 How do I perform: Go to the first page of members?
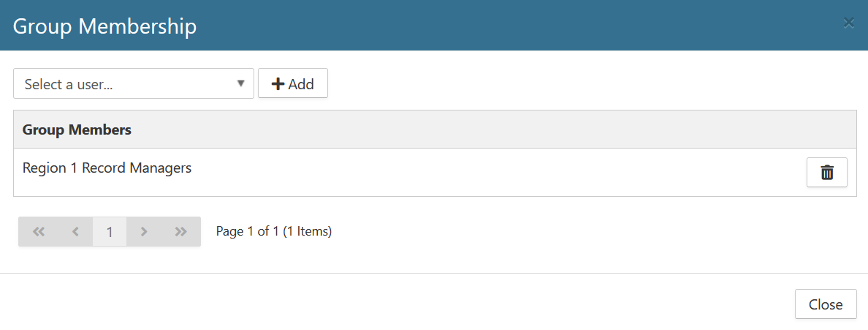click(x=39, y=232)
